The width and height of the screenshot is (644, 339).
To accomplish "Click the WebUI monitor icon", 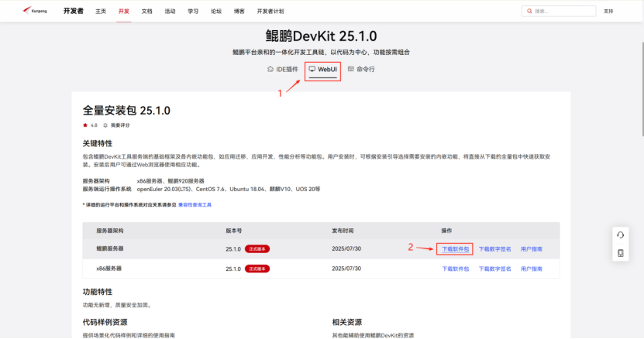I will (x=312, y=69).
